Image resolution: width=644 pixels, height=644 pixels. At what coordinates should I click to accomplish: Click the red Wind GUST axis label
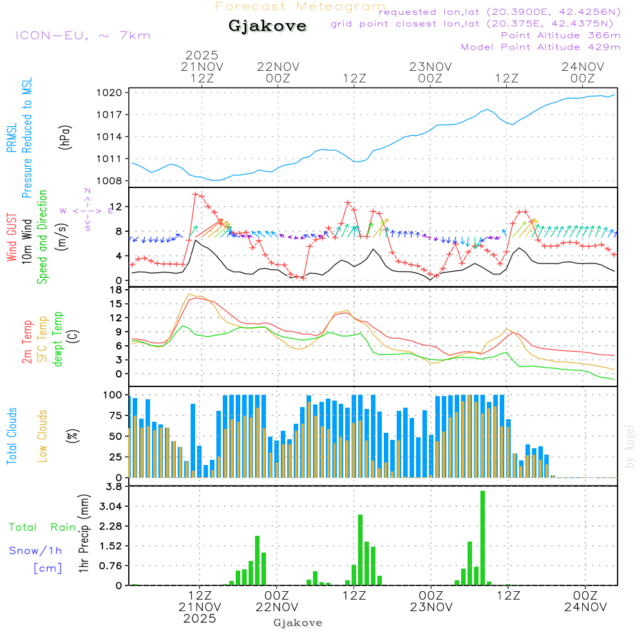pos(12,239)
